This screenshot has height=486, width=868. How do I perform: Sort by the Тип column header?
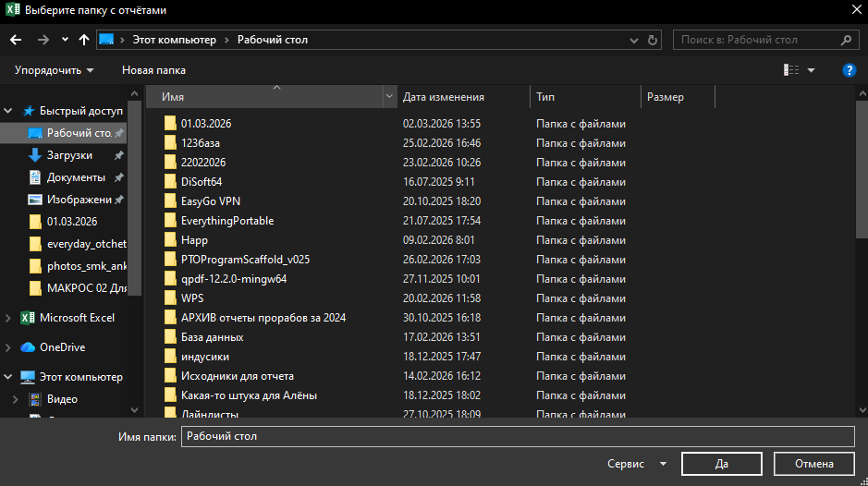pyautogui.click(x=545, y=97)
